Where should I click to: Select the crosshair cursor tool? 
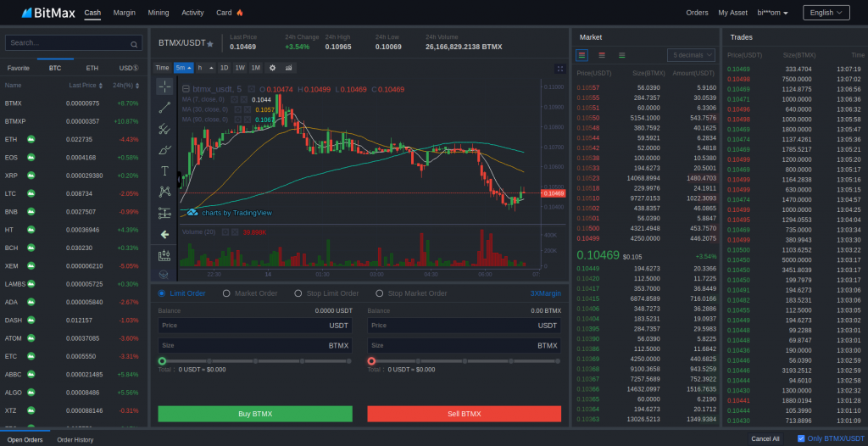click(164, 86)
